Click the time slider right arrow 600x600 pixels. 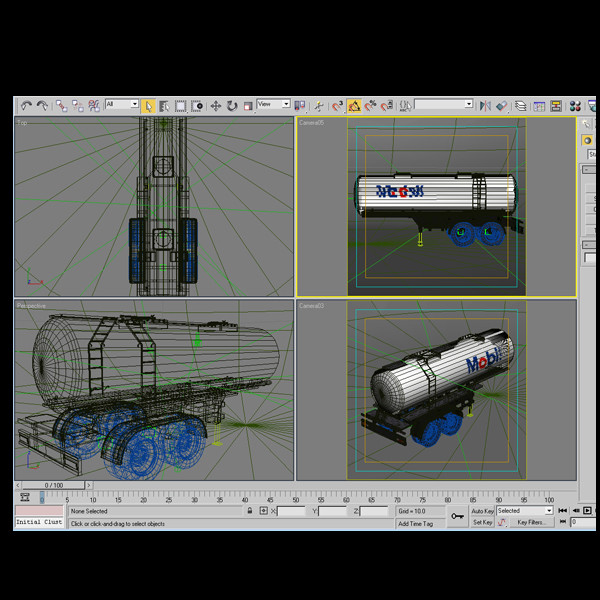click(89, 485)
